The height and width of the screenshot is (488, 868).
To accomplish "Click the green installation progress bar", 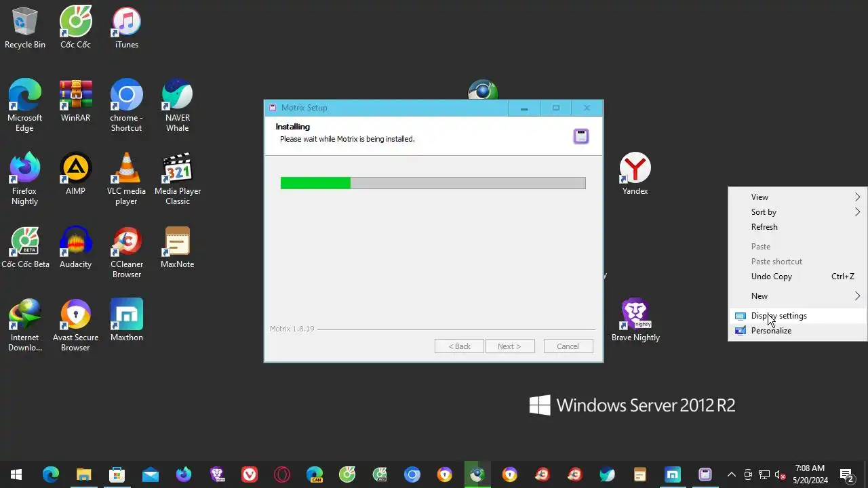I will pyautogui.click(x=433, y=183).
